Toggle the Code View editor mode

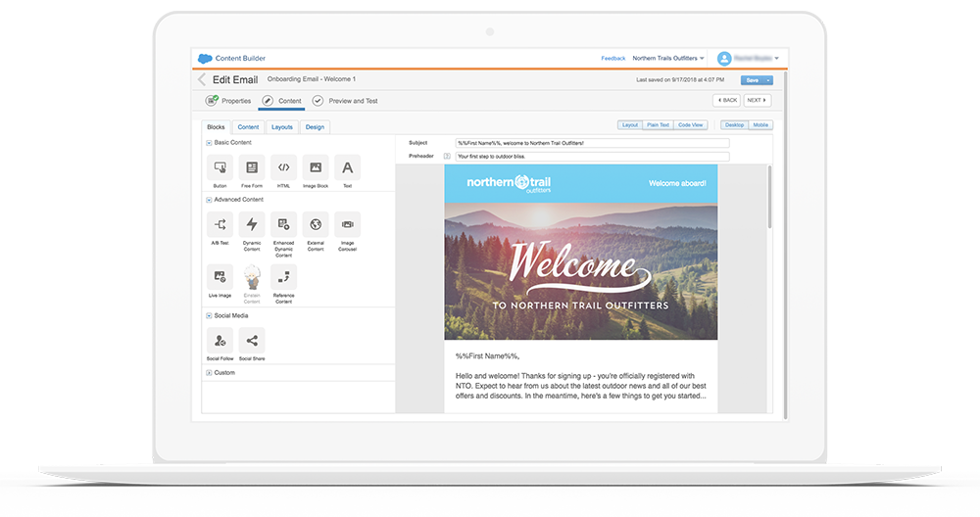(x=691, y=125)
